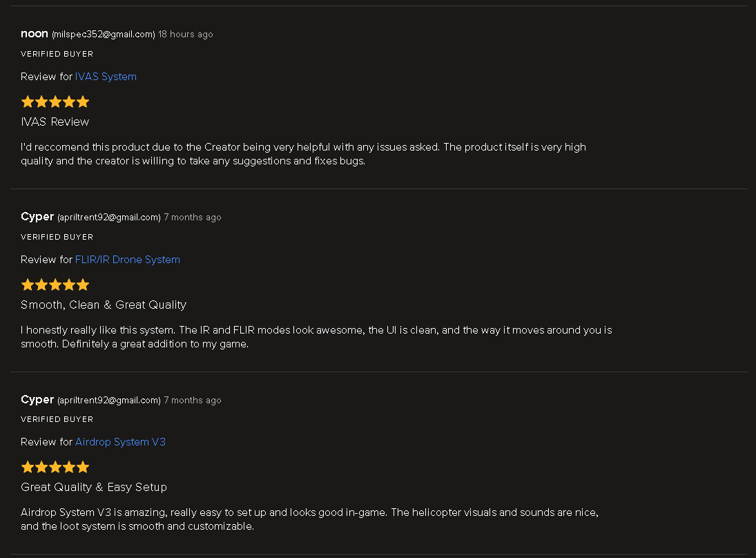This screenshot has height=558, width=756.
Task: Click the "Great Quality & Easy Setup" heading
Action: (94, 487)
